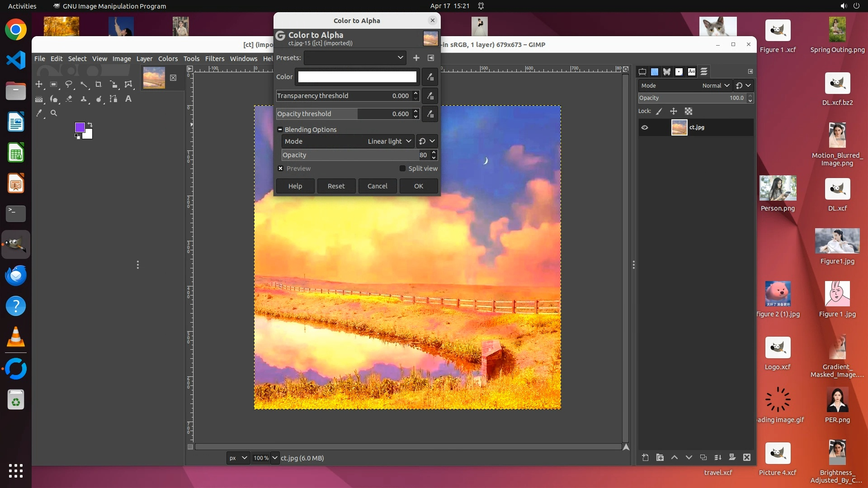Activate the Zoom magnifier tool
The width and height of the screenshot is (868, 488).
(54, 113)
